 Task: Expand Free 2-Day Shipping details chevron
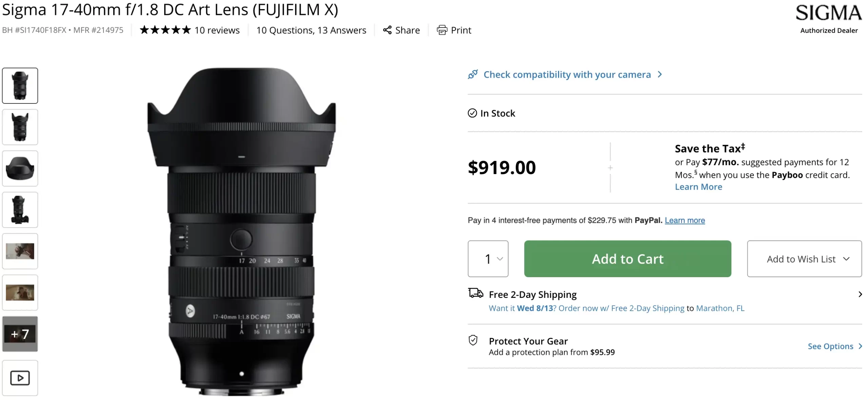point(860,294)
